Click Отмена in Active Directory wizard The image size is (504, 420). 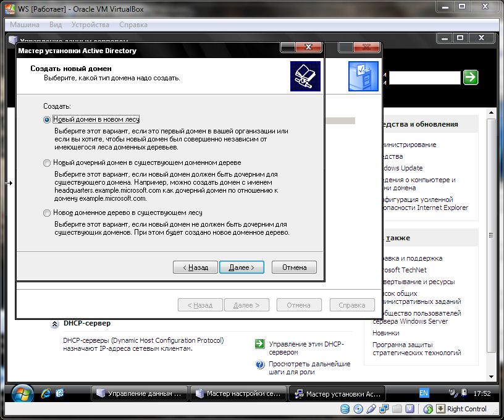pos(294,267)
